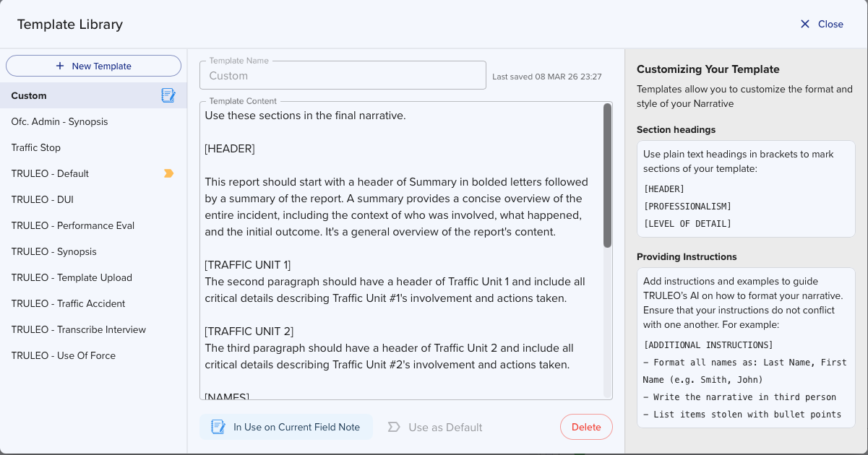Viewport: 868px width, 455px height.
Task: Click the plus icon for New Template
Action: 60,66
